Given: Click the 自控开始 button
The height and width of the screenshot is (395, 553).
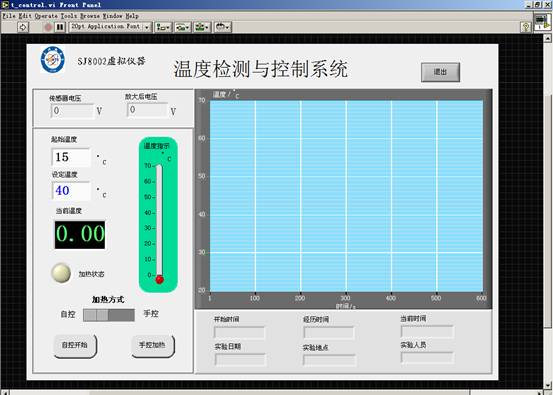Looking at the screenshot, I should 75,346.
